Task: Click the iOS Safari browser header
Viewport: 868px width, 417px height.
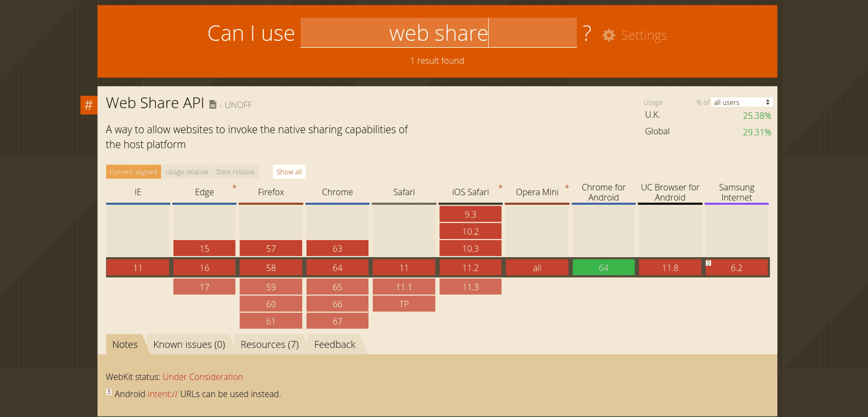Action: click(x=470, y=192)
